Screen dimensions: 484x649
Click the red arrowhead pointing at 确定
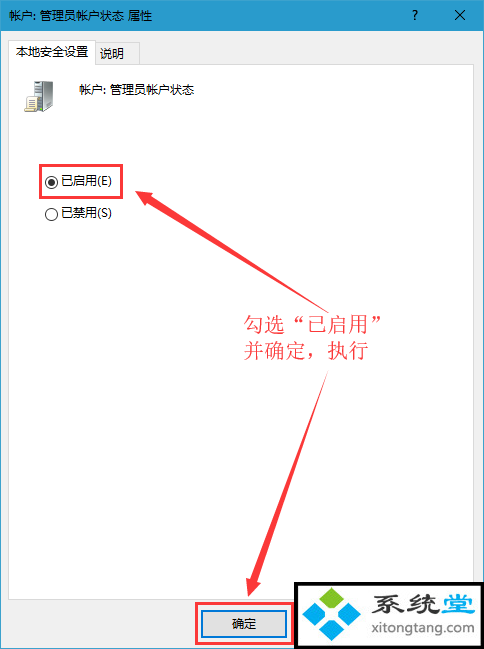(x=253, y=585)
